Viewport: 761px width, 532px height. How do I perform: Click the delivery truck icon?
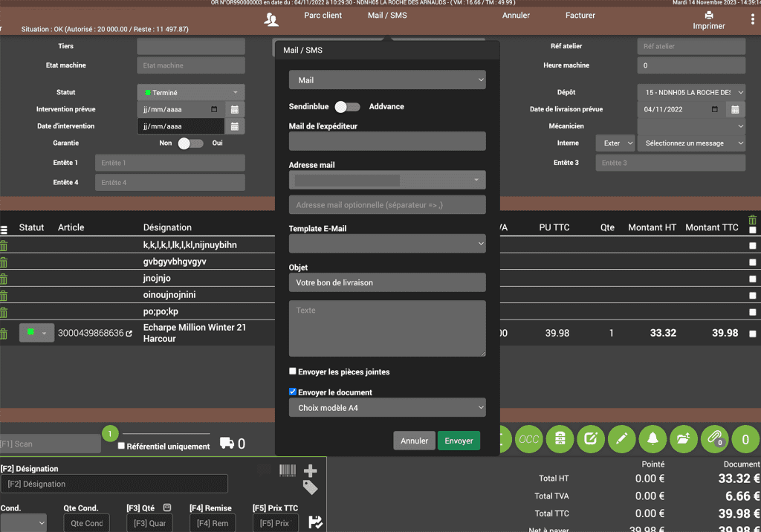[x=227, y=443]
